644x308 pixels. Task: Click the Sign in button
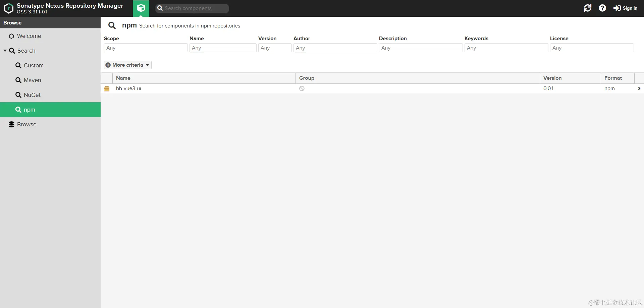(625, 8)
